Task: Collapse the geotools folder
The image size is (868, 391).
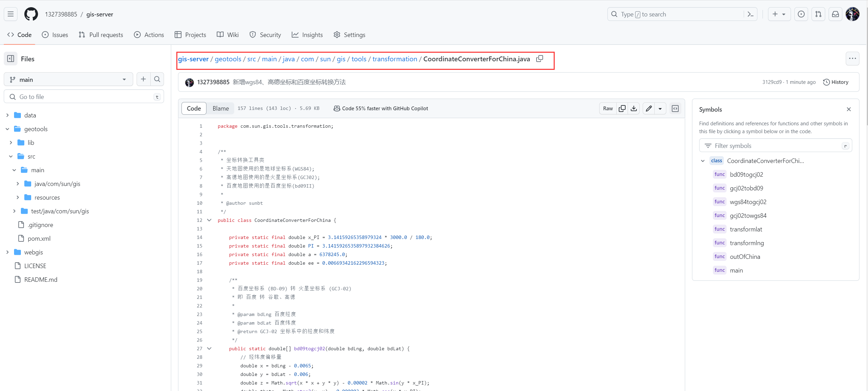Action: tap(8, 129)
